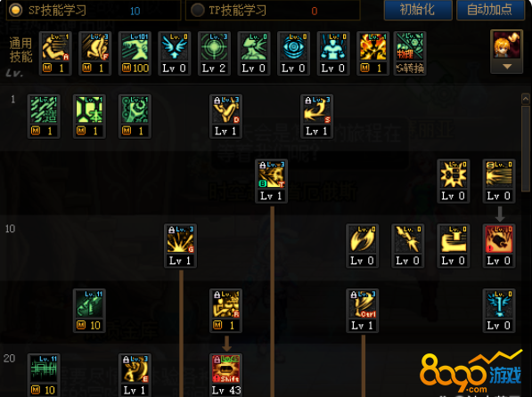
Task: Click the 初始化 reset button
Action: click(418, 10)
